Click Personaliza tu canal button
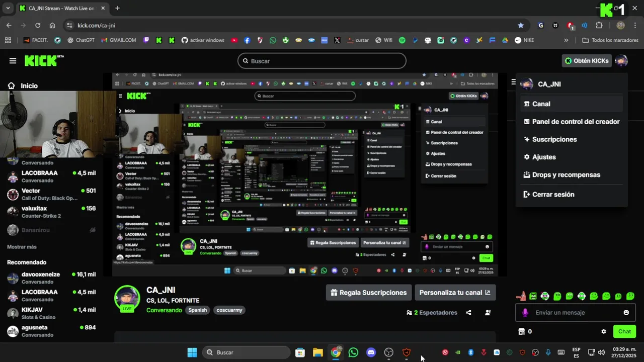The height and width of the screenshot is (362, 644). pyautogui.click(x=455, y=293)
